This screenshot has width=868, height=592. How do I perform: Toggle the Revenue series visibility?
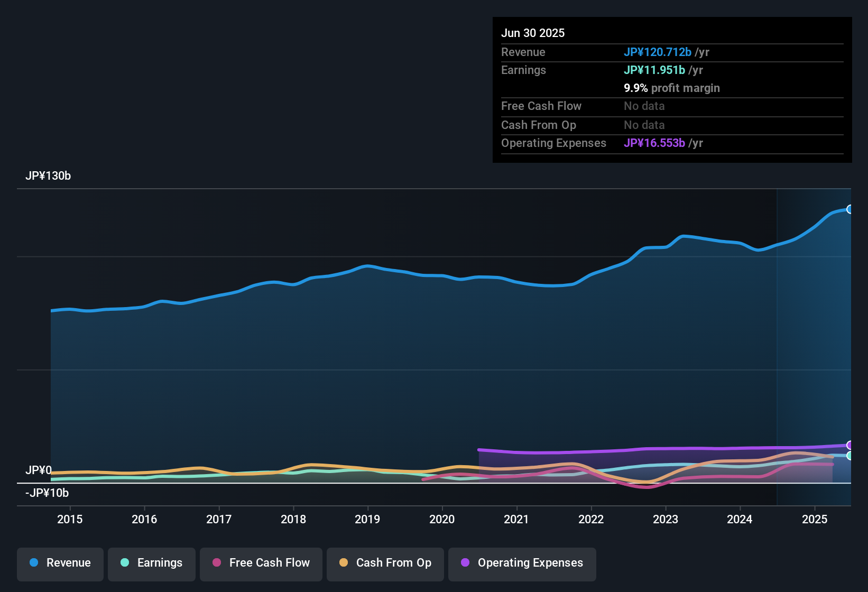pos(60,563)
